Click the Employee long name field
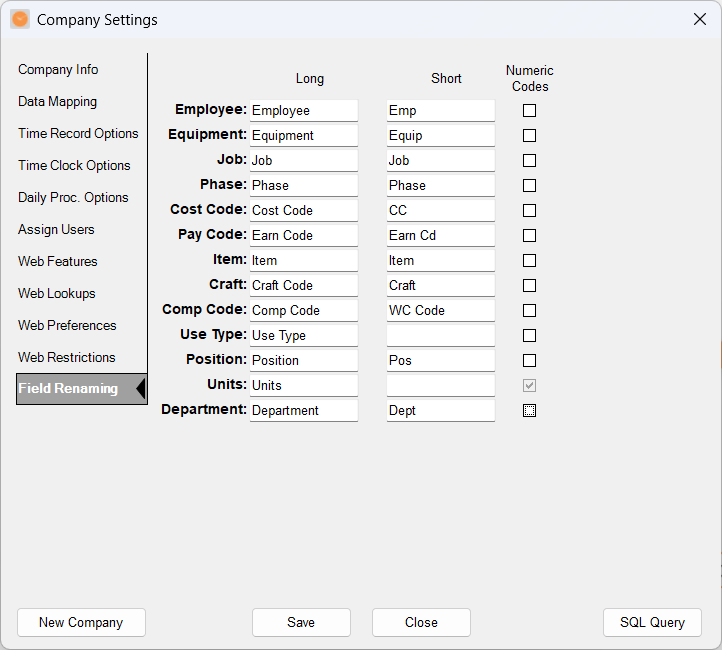 point(304,110)
